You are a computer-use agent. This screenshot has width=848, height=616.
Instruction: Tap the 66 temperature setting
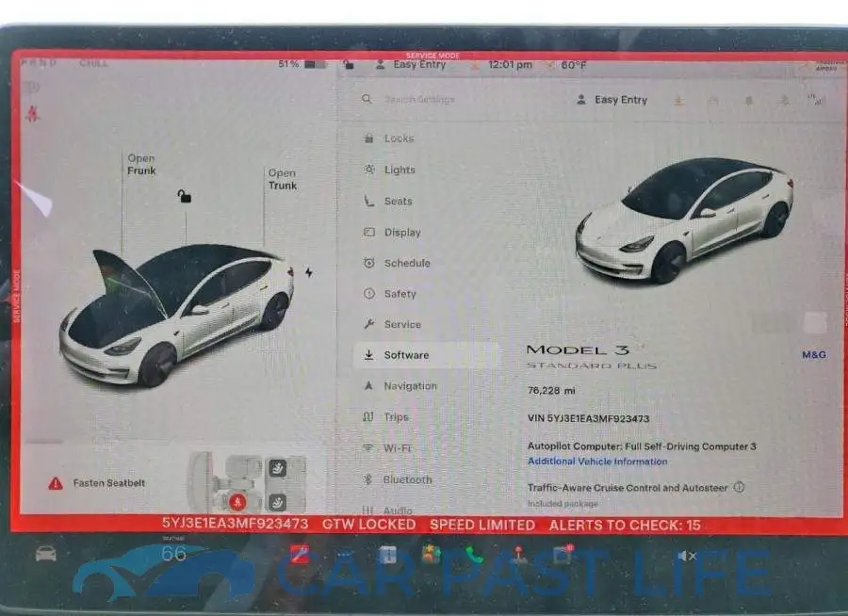click(x=173, y=553)
